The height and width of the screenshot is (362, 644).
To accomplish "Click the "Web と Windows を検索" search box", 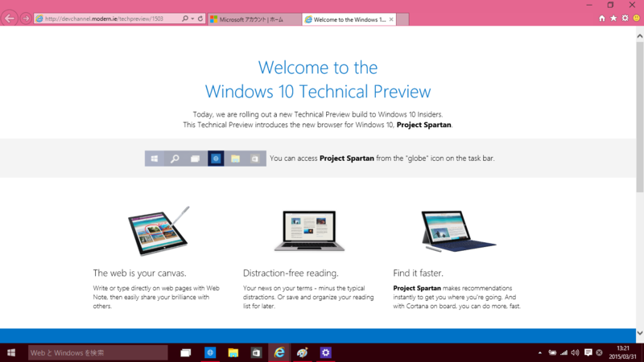I will [97, 352].
